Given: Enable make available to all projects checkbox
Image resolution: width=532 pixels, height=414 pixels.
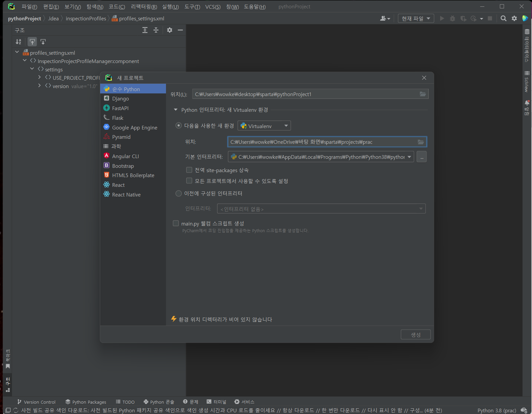Looking at the screenshot, I should click(x=189, y=181).
